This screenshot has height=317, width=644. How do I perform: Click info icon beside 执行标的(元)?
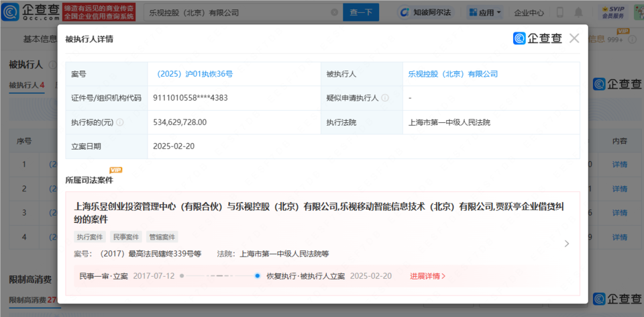119,122
